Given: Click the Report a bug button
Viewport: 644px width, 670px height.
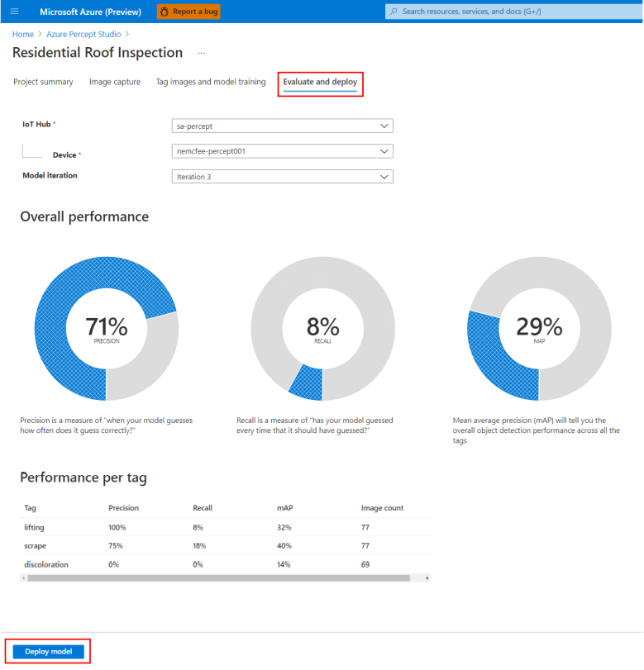Looking at the screenshot, I should click(x=188, y=12).
